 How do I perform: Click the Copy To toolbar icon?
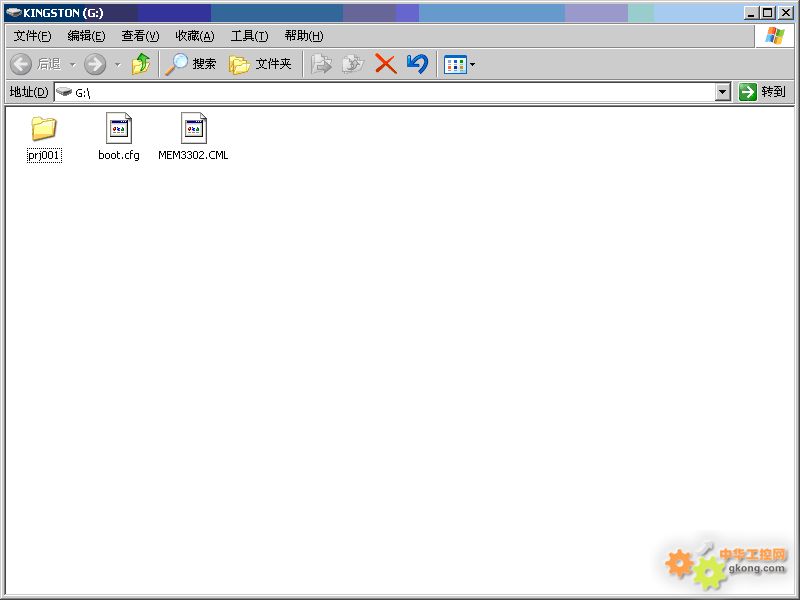353,64
